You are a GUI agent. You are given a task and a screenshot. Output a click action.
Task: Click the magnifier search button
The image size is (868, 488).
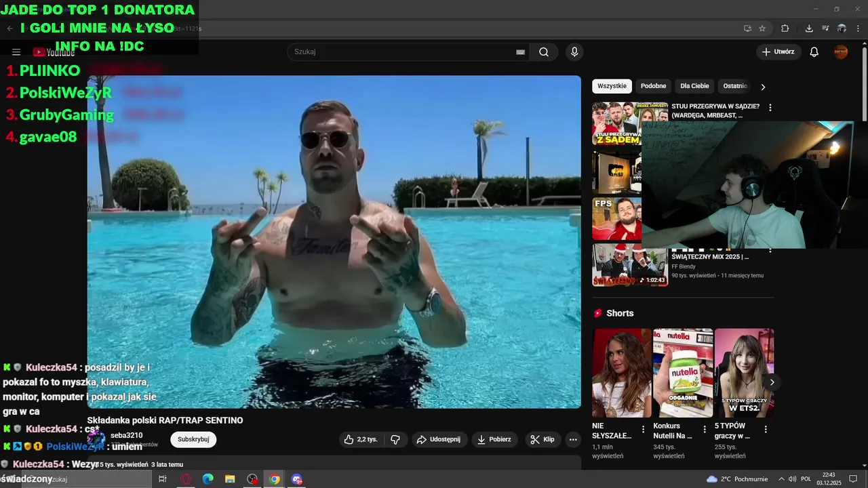pos(544,52)
